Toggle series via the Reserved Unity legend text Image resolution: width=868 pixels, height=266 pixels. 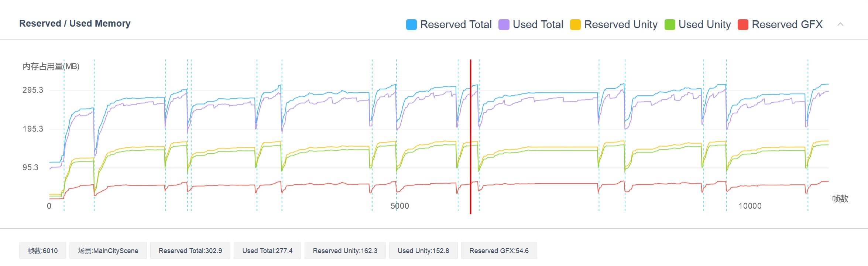click(621, 24)
